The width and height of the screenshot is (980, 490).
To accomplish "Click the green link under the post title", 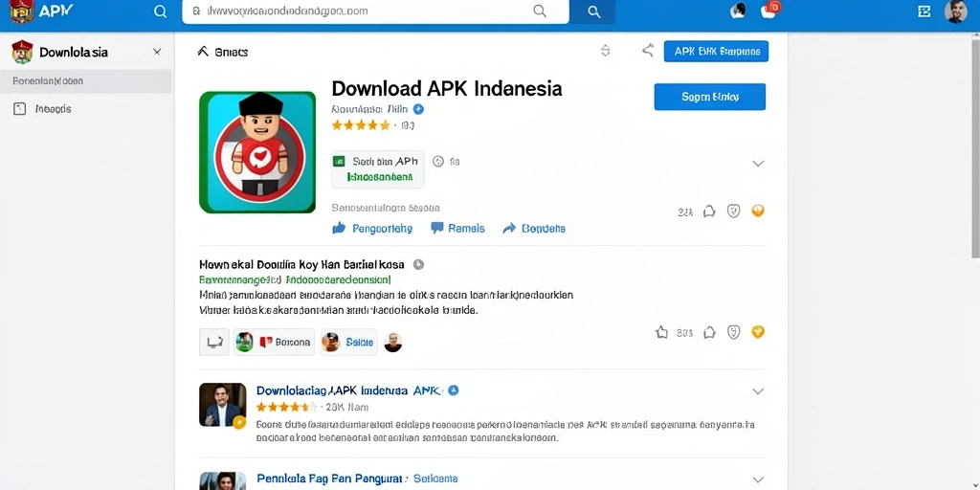I will pyautogui.click(x=295, y=279).
